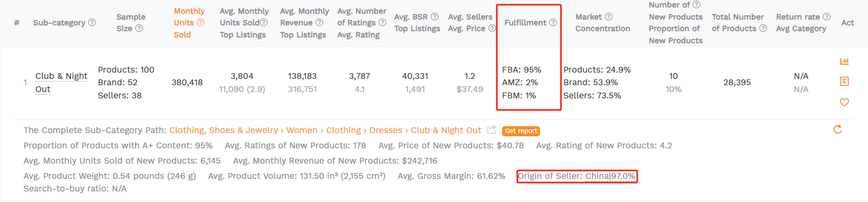Click help icon beside Total Number of Products

point(763,28)
